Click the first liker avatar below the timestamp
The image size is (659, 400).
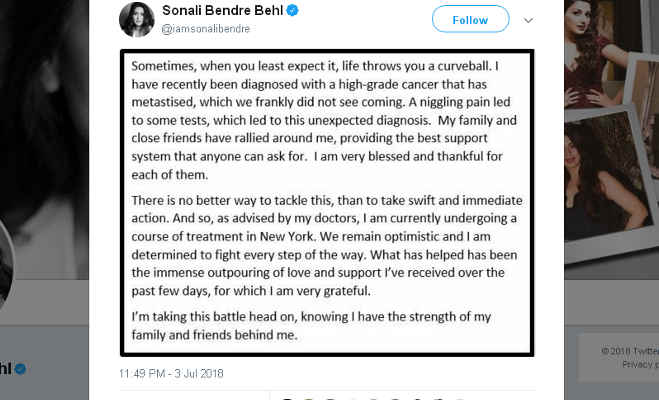click(287, 397)
